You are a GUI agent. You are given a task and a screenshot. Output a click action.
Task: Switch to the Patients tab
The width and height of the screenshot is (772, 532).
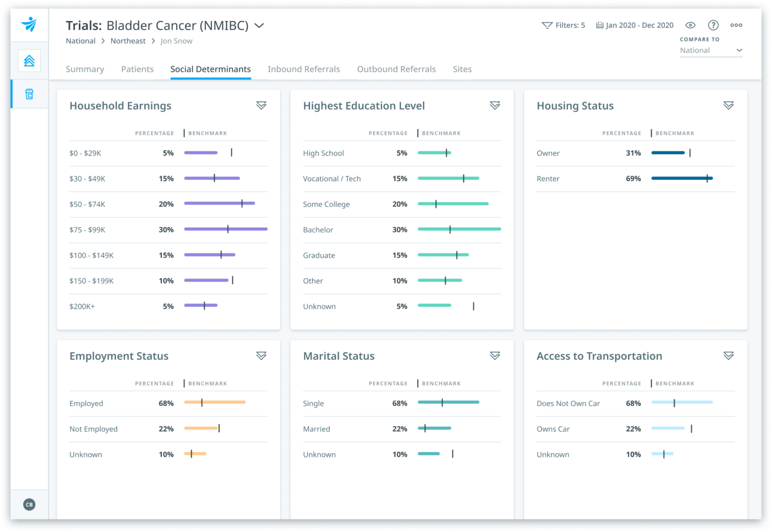[137, 69]
